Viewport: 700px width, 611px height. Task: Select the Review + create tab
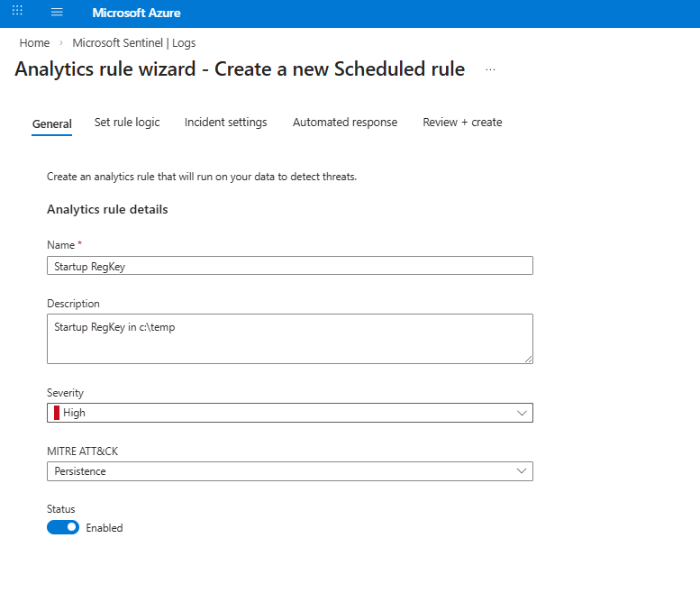[462, 123]
